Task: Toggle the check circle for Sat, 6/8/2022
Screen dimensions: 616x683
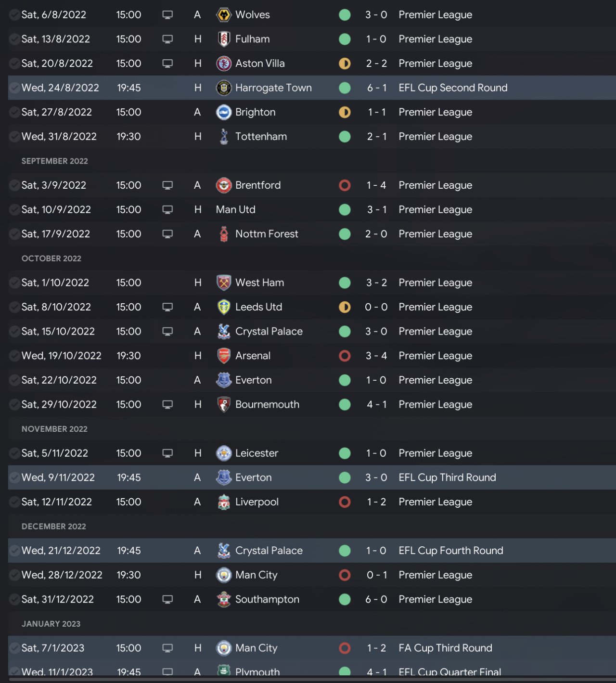Action: [x=14, y=15]
